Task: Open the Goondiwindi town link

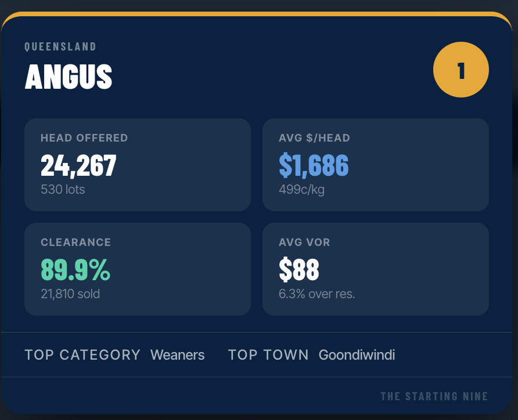Action: (x=357, y=355)
